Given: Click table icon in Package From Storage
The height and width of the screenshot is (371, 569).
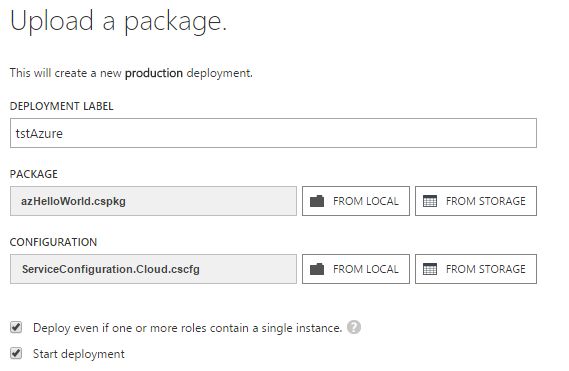Looking at the screenshot, I should click(430, 201).
